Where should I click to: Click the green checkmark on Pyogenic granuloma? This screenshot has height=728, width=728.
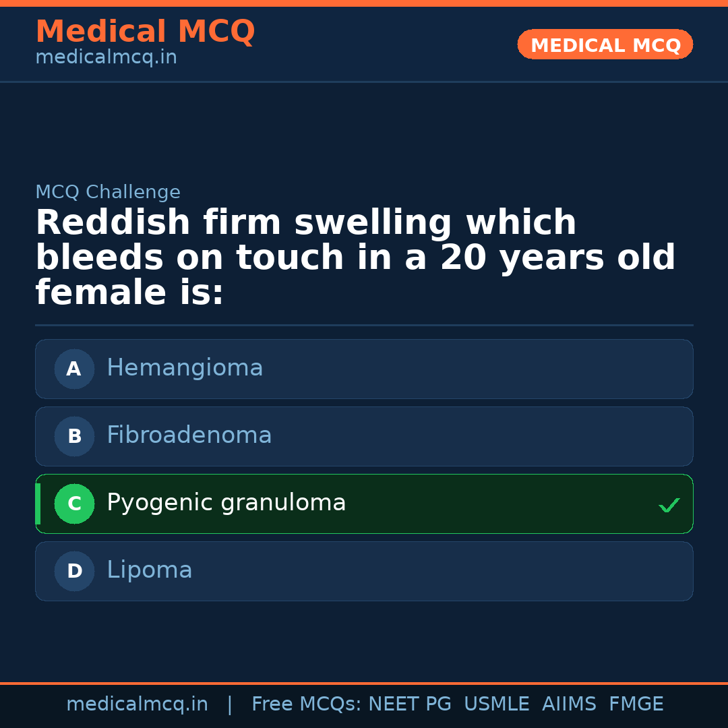point(669,505)
